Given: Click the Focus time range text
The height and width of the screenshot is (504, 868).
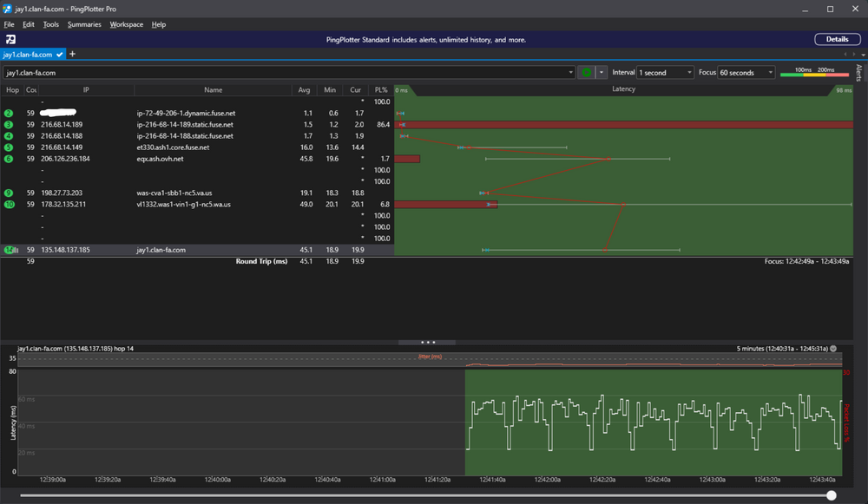Looking at the screenshot, I should 806,261.
